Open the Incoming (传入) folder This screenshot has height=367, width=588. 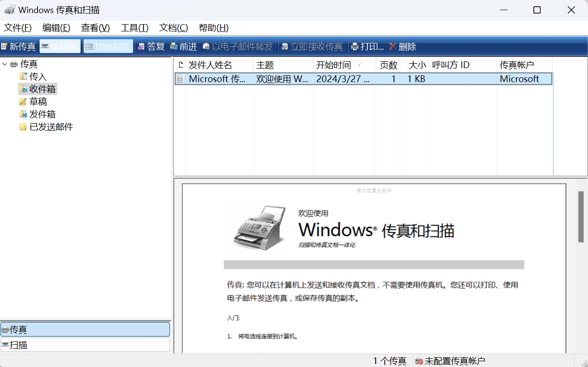click(38, 76)
